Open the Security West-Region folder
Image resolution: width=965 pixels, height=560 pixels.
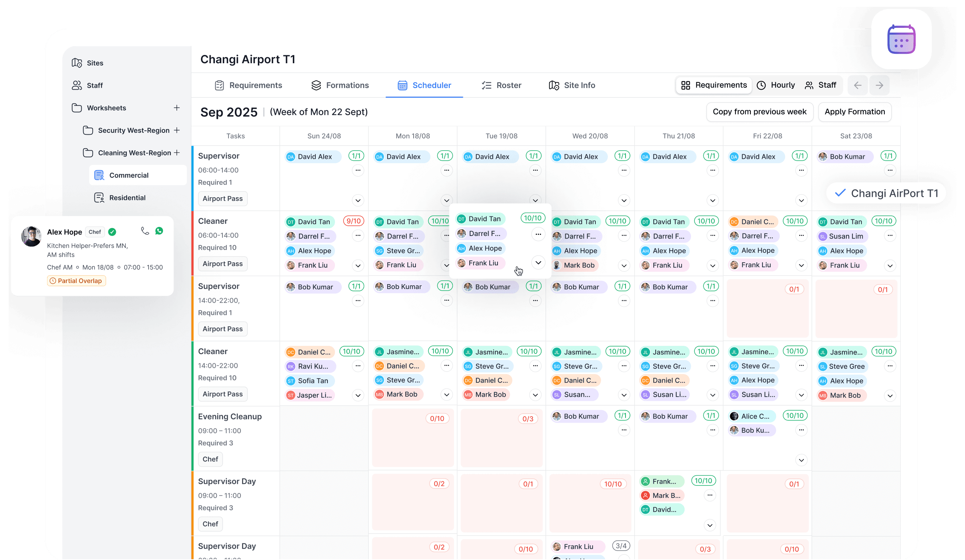[126, 130]
